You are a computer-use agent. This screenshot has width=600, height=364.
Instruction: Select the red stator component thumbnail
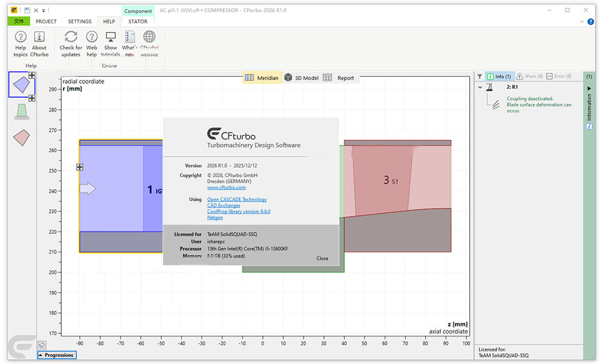(22, 137)
